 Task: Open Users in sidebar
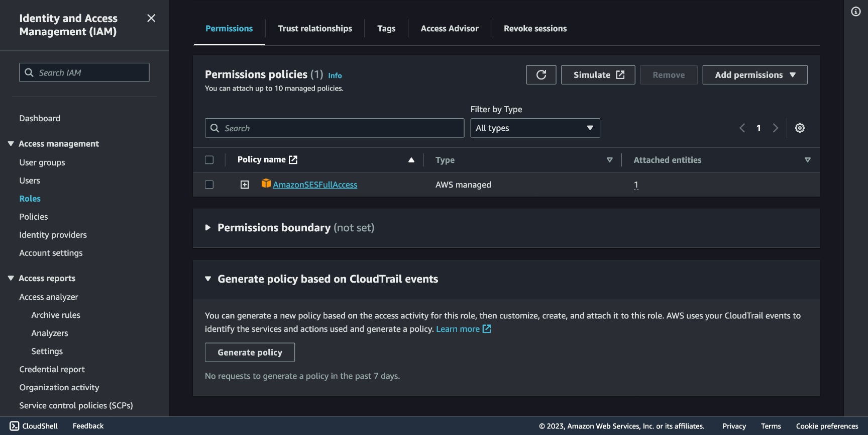tap(30, 181)
